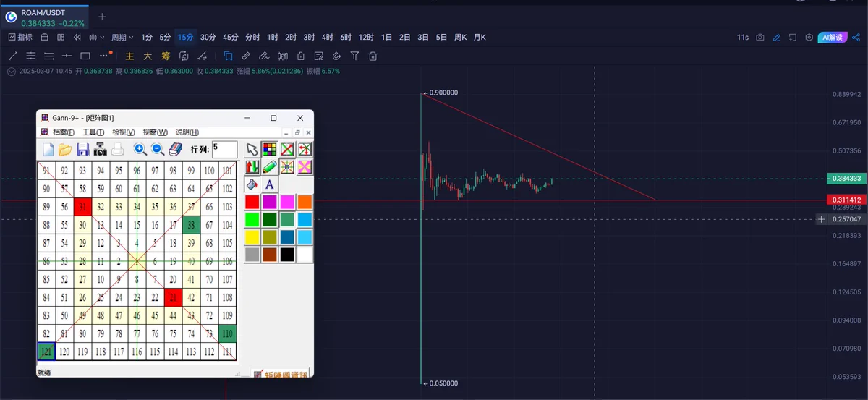Open the 档案(F) menu

pos(63,132)
